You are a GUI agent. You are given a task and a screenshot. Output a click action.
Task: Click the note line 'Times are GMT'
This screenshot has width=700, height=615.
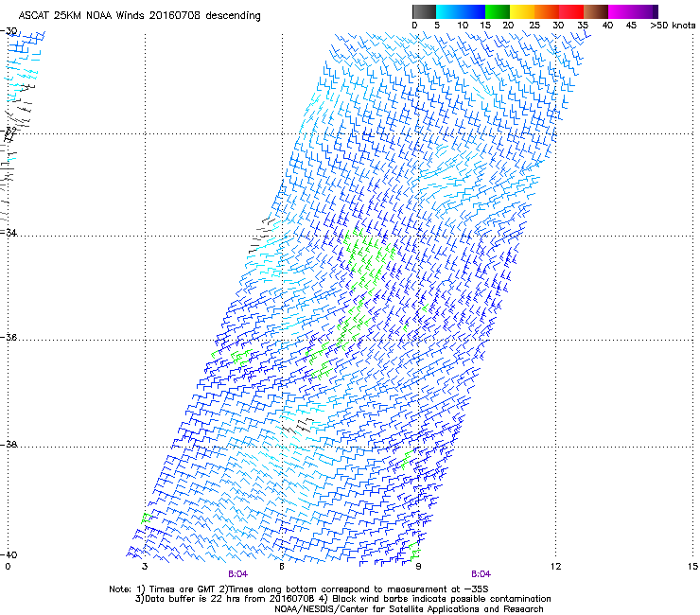pos(299,589)
